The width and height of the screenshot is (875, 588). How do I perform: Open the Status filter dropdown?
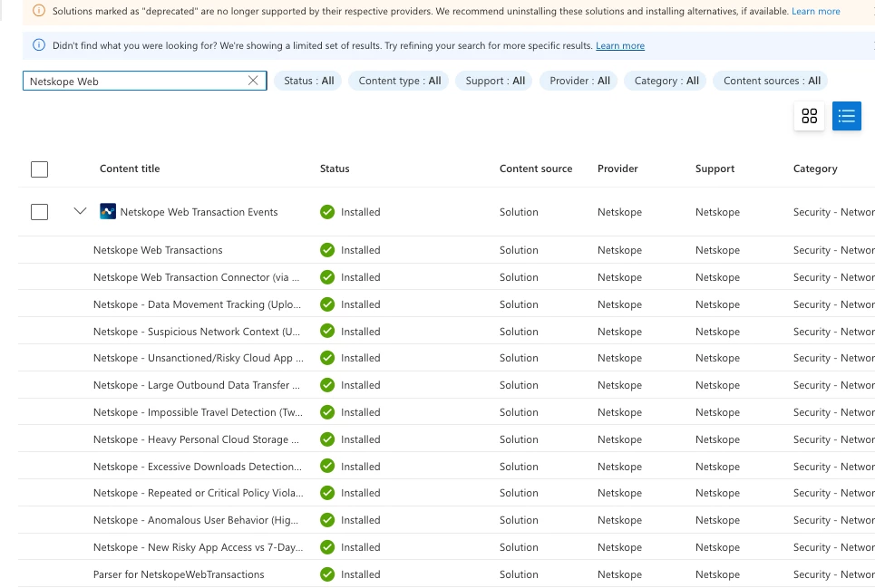click(x=308, y=81)
